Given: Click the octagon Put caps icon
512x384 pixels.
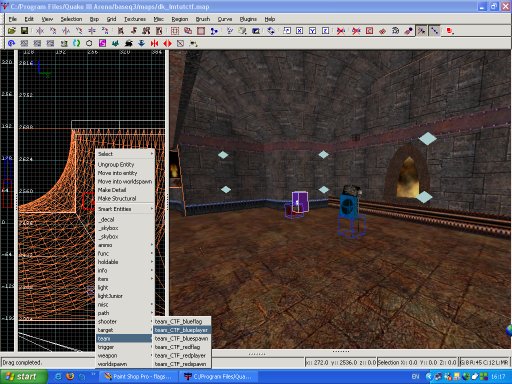Looking at the screenshot, I should (x=89, y=43).
